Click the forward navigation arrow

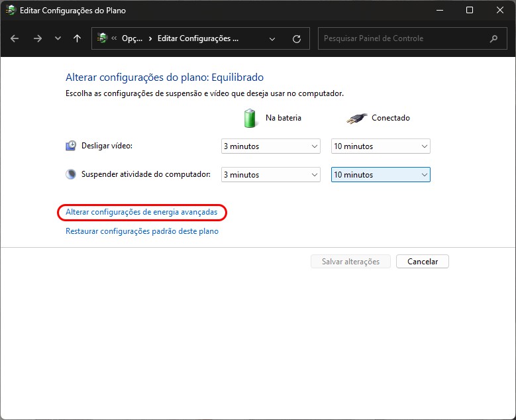(x=38, y=38)
